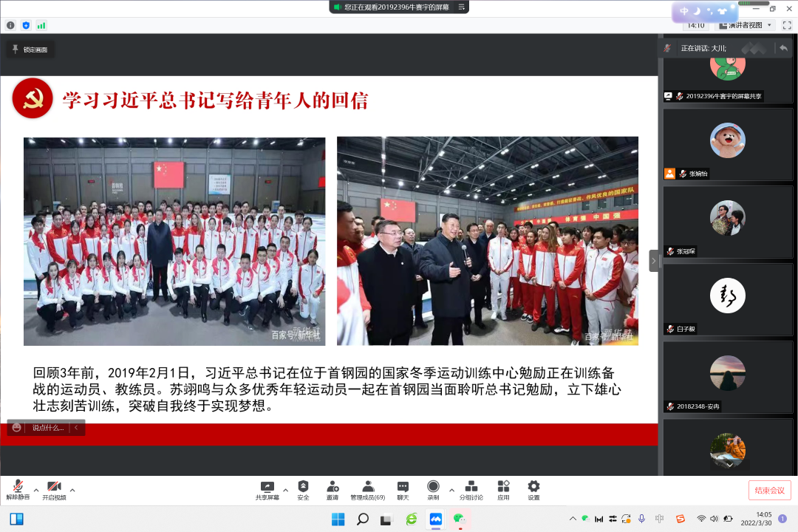
Task: Click the 结束会议 end meeting button
Action: tap(769, 491)
